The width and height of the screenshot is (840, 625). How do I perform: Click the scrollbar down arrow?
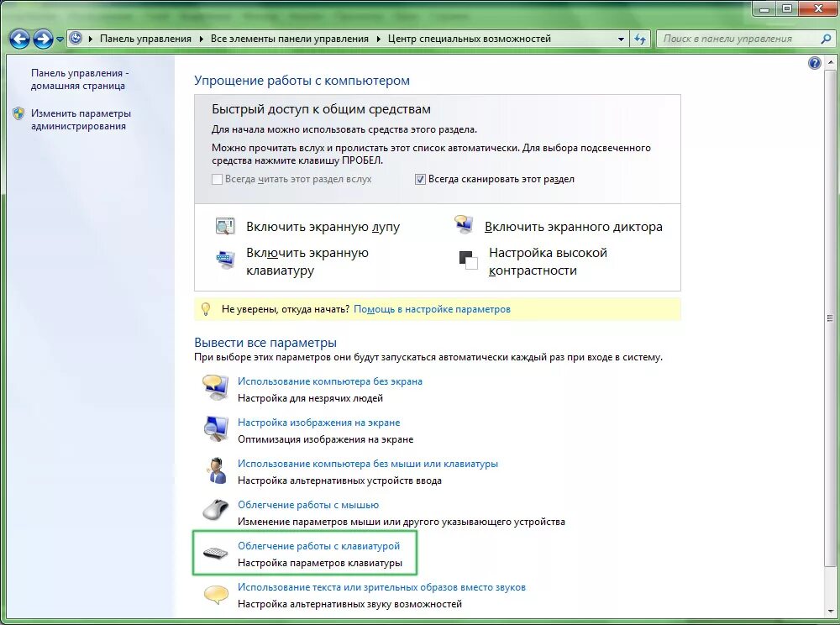(831, 611)
